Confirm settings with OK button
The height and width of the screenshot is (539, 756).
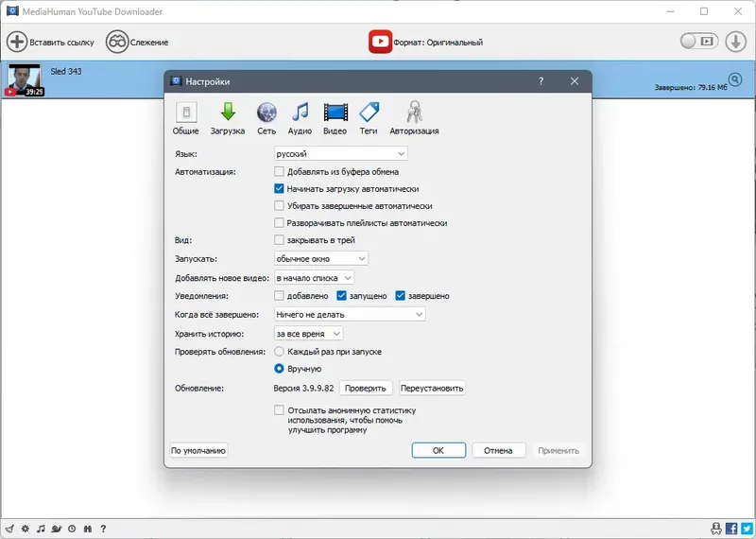(438, 451)
